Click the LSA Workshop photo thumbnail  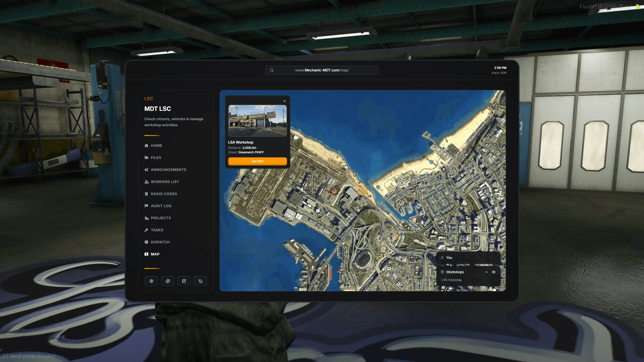click(x=257, y=121)
